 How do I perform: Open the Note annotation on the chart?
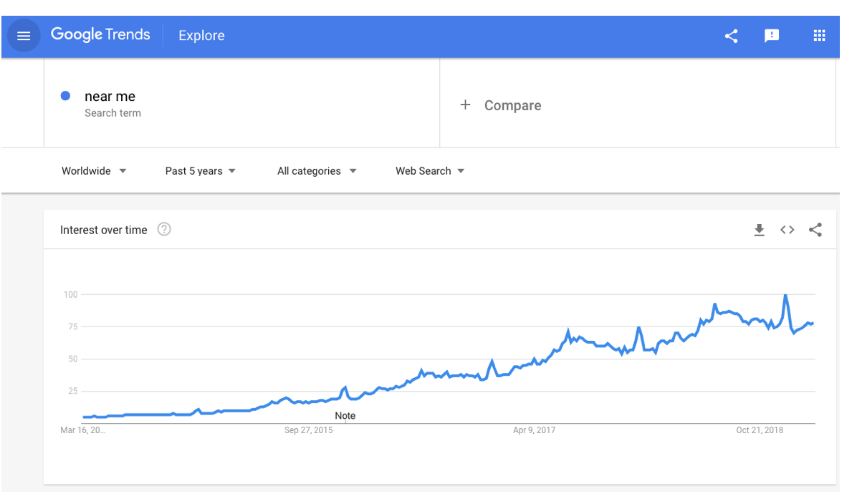tap(346, 415)
